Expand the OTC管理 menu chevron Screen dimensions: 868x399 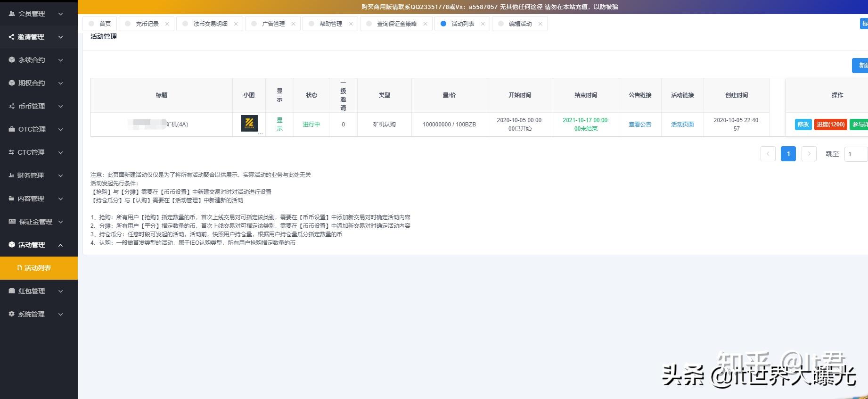(60, 129)
